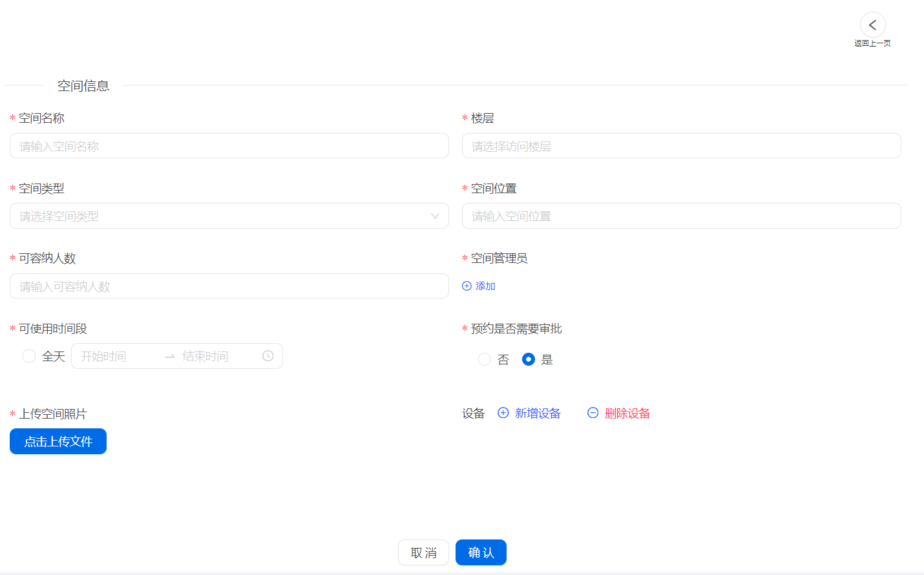Tick the 全天 all-day checkbox
Viewport: 924px width, 575px height.
click(29, 356)
